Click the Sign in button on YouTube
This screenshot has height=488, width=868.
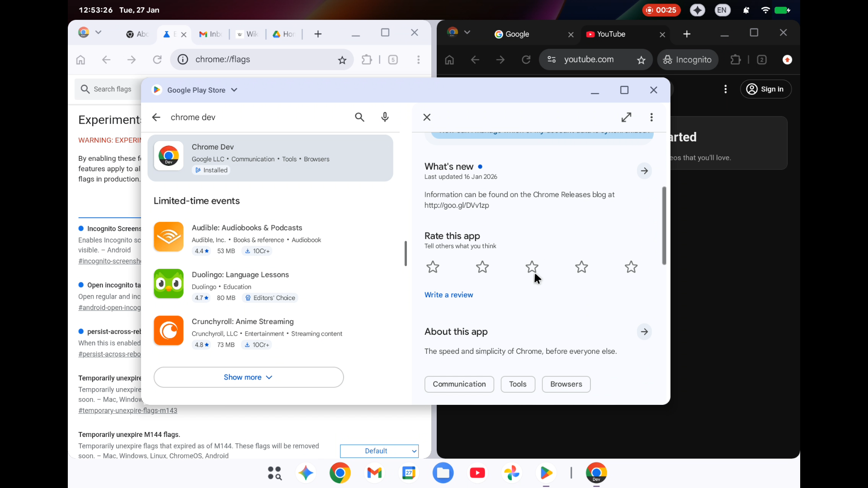coord(765,89)
